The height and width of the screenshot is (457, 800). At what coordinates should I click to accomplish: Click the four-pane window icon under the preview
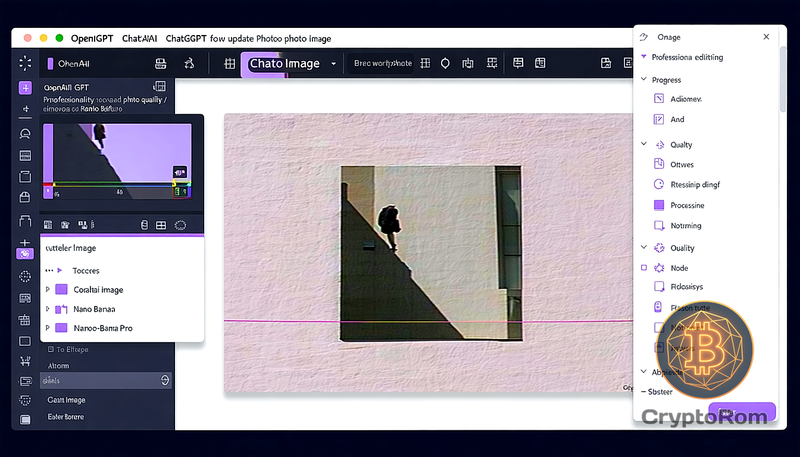click(161, 225)
